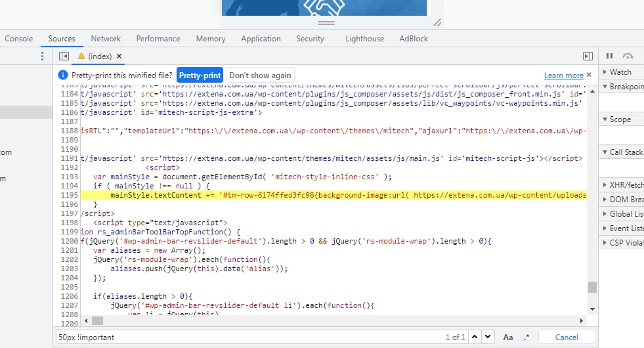Click the 'var mainStyle' code line
Image resolution: width=644 pixels, height=348 pixels.
242,177
